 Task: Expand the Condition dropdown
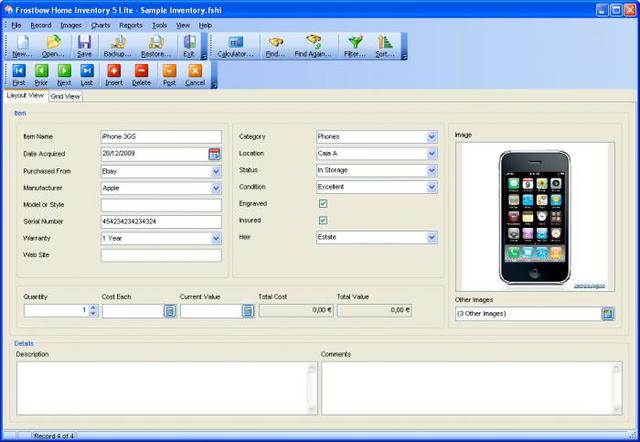pos(432,187)
